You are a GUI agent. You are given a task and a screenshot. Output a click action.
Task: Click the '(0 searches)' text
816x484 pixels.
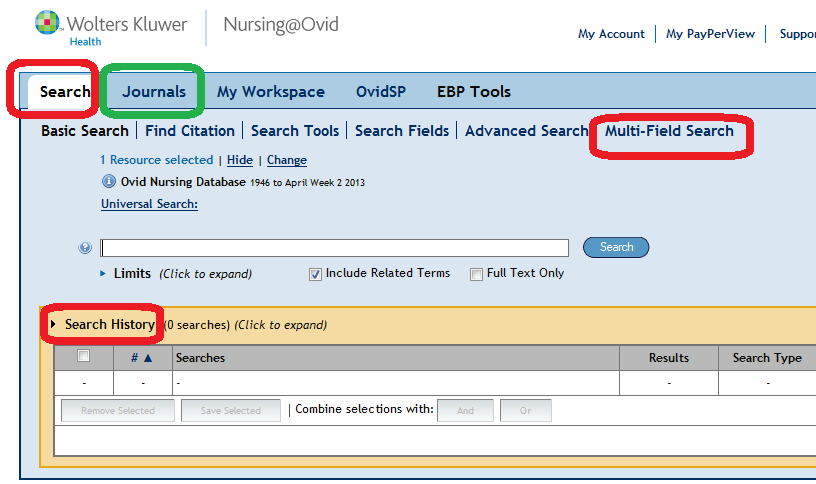(x=197, y=325)
